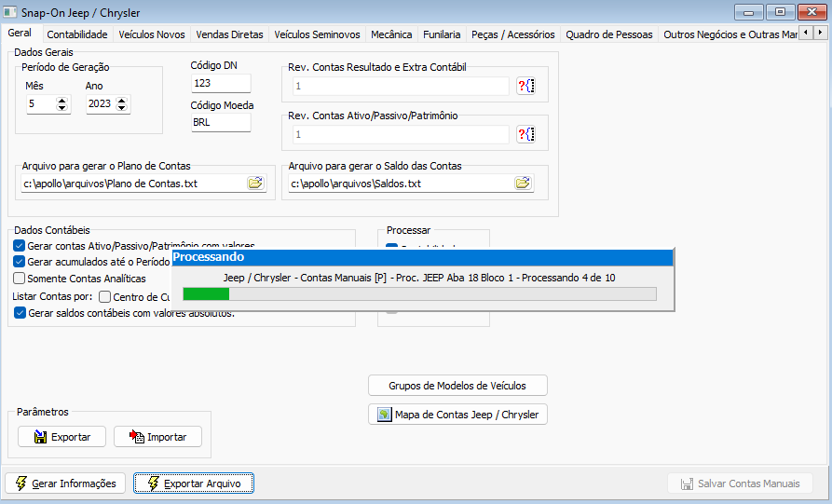The width and height of the screenshot is (832, 504).
Task: Increase the Mês value by one
Action: pos(62,101)
